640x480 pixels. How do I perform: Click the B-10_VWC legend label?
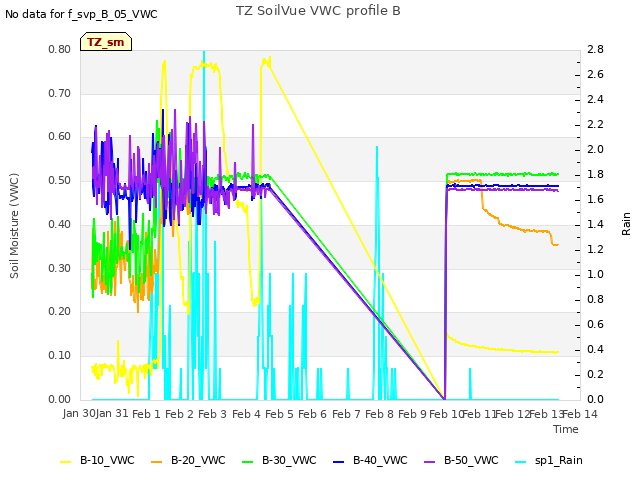coord(107,461)
